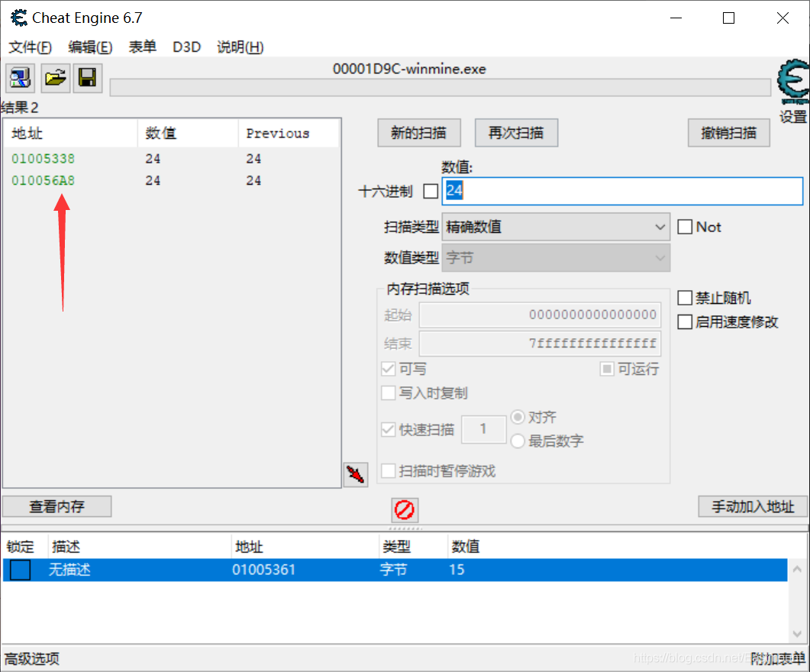Open Cheat Engine settings logo
Viewport: 810px width, 672px height.
click(793, 82)
